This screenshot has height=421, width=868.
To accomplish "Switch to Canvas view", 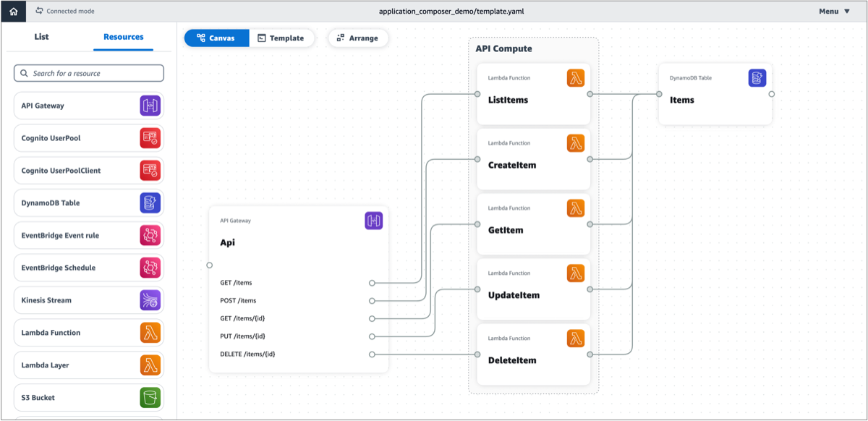I will point(216,38).
